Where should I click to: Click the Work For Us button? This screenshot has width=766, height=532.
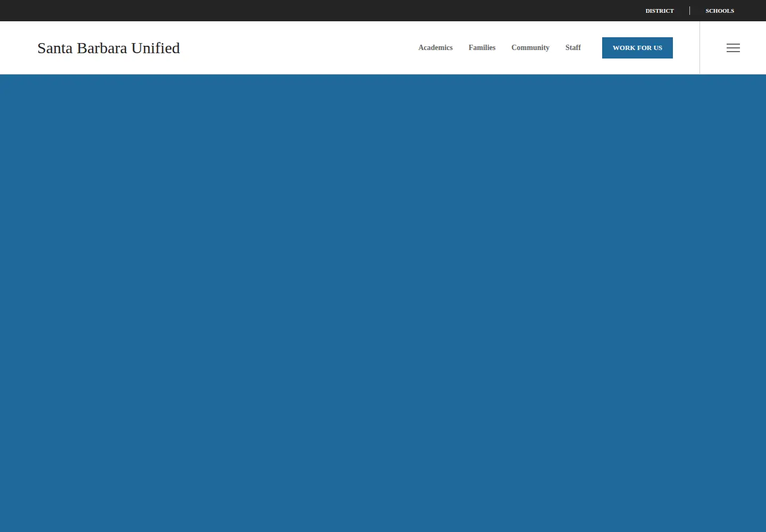click(x=637, y=48)
